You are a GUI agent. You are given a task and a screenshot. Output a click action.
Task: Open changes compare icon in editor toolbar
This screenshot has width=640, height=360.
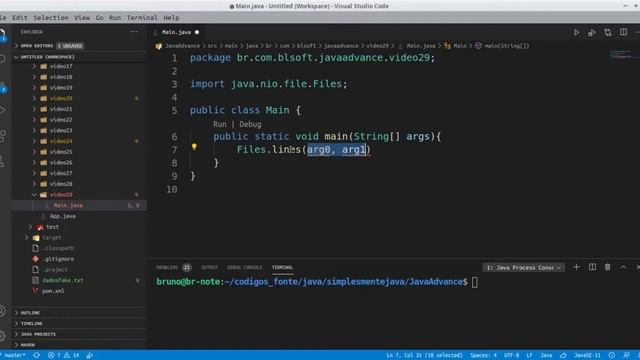[608, 32]
